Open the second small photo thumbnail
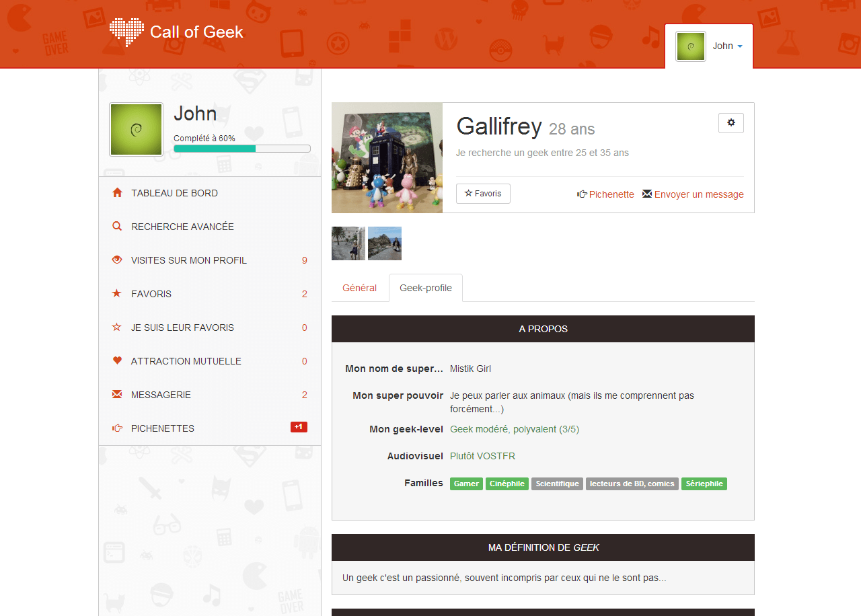Screen dimensions: 861x616 [385, 243]
